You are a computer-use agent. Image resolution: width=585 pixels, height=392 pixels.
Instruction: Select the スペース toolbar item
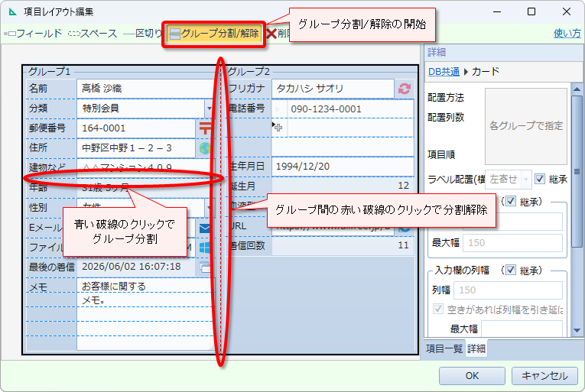click(x=93, y=34)
